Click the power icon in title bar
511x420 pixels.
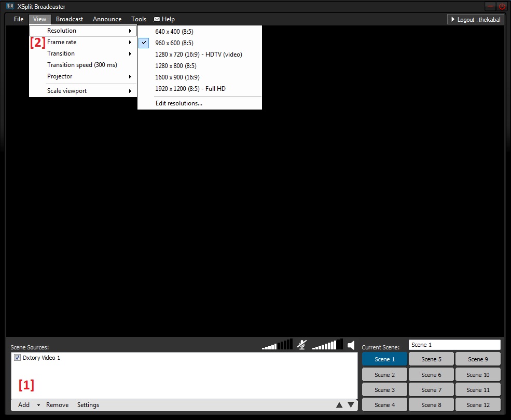pos(501,6)
